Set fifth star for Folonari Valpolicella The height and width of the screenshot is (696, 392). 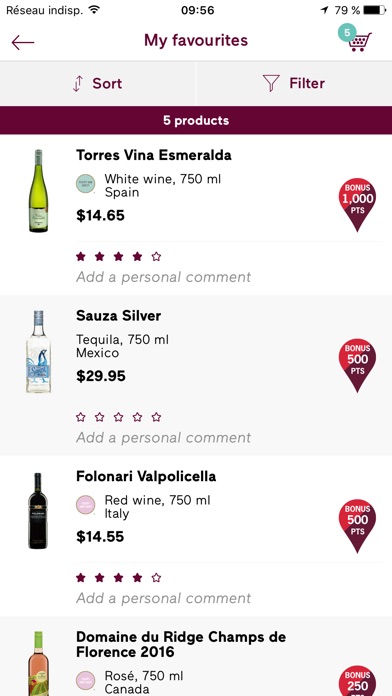pyautogui.click(x=156, y=577)
